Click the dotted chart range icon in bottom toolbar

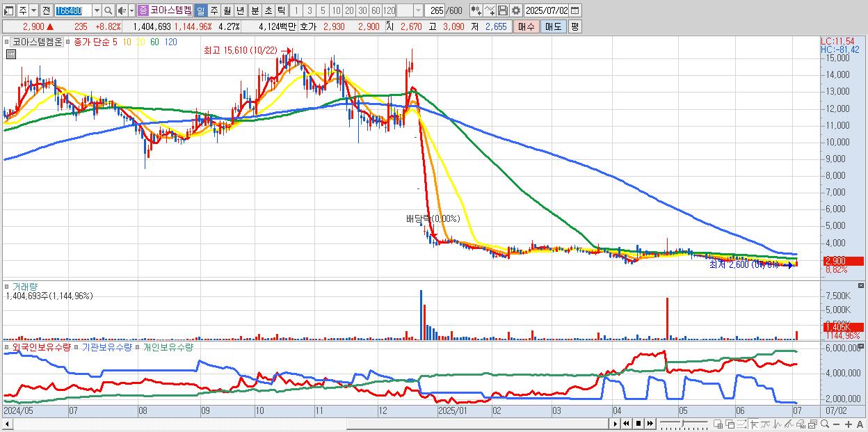point(741,424)
